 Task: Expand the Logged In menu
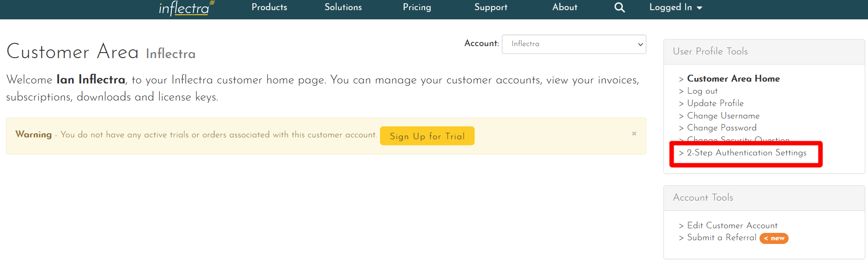[x=675, y=7]
